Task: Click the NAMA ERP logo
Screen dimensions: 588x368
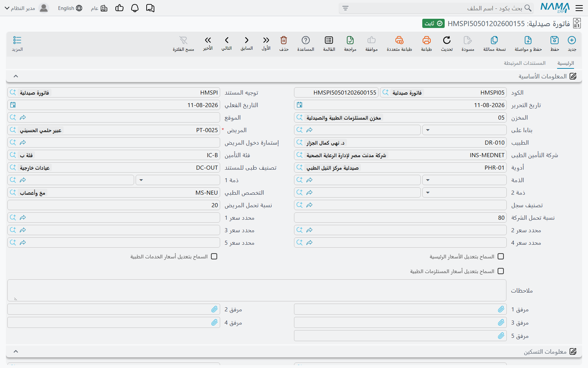Action: [555, 8]
